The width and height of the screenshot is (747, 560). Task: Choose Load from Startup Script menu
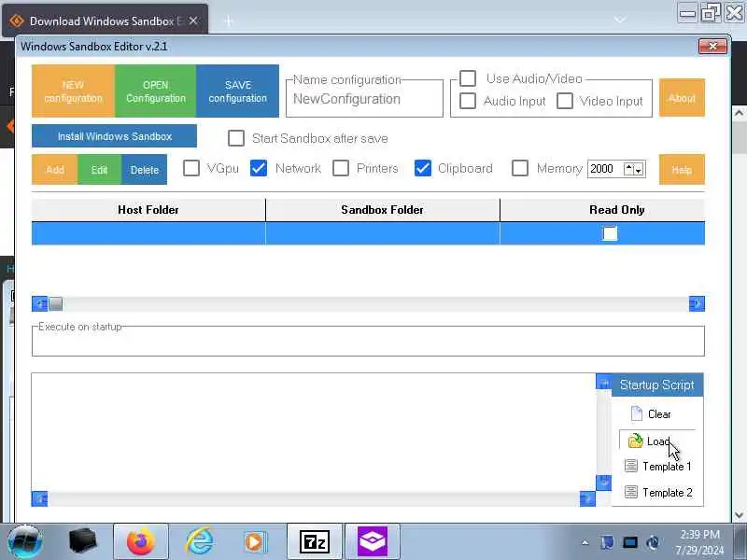[x=657, y=441]
